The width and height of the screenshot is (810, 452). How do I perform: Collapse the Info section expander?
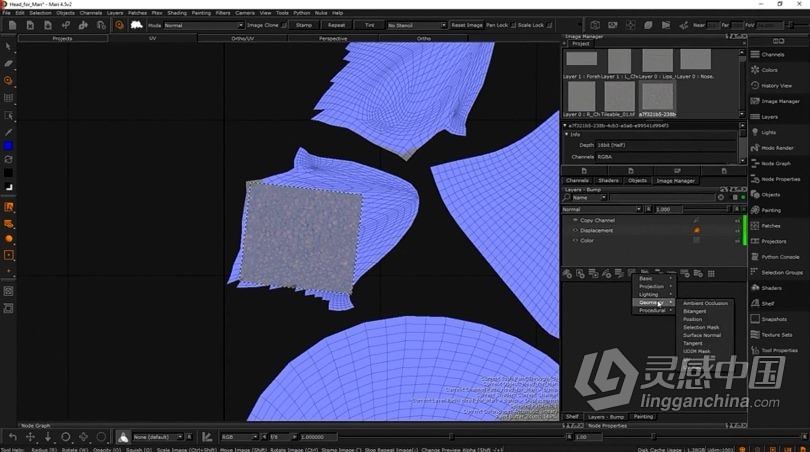567,134
